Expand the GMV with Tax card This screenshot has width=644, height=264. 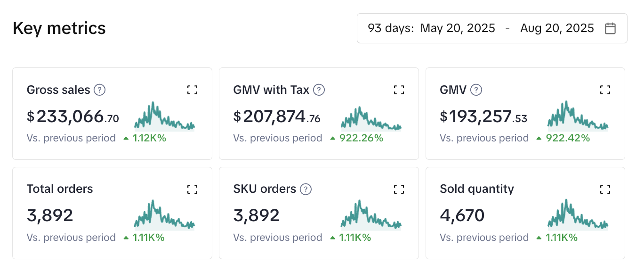(x=399, y=90)
